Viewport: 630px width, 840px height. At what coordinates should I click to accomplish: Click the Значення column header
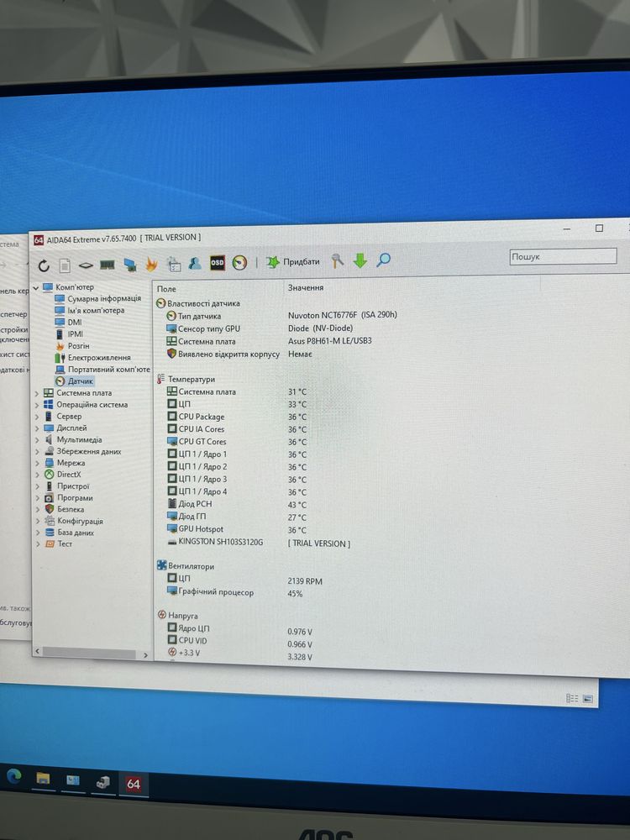click(306, 287)
